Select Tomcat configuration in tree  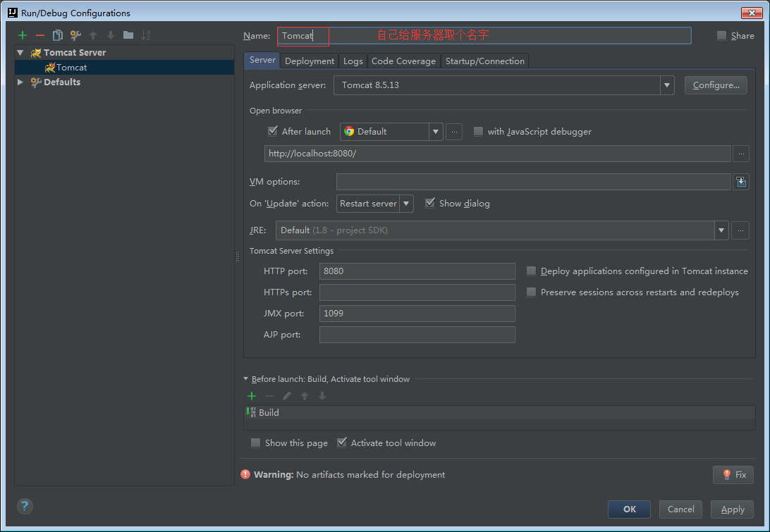coord(124,67)
